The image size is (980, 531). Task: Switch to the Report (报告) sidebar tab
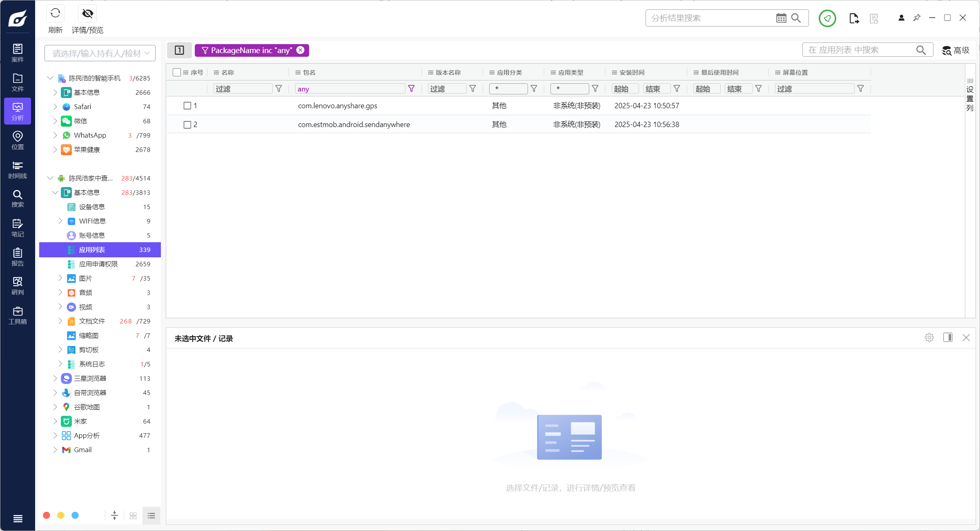18,257
